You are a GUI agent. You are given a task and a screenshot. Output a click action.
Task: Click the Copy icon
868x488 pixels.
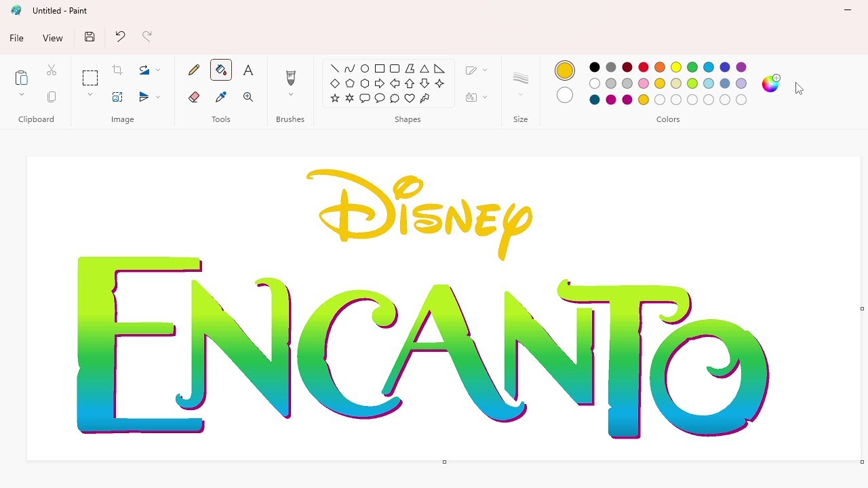pos(52,97)
